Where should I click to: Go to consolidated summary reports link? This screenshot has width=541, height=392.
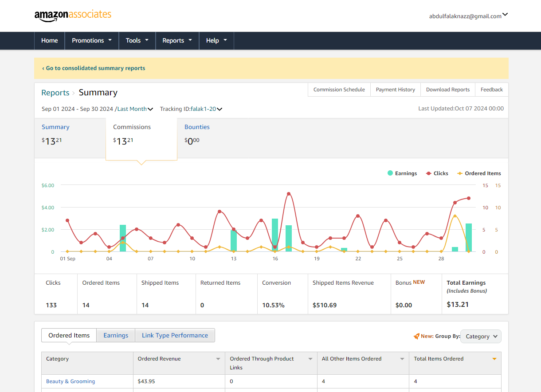[94, 68]
